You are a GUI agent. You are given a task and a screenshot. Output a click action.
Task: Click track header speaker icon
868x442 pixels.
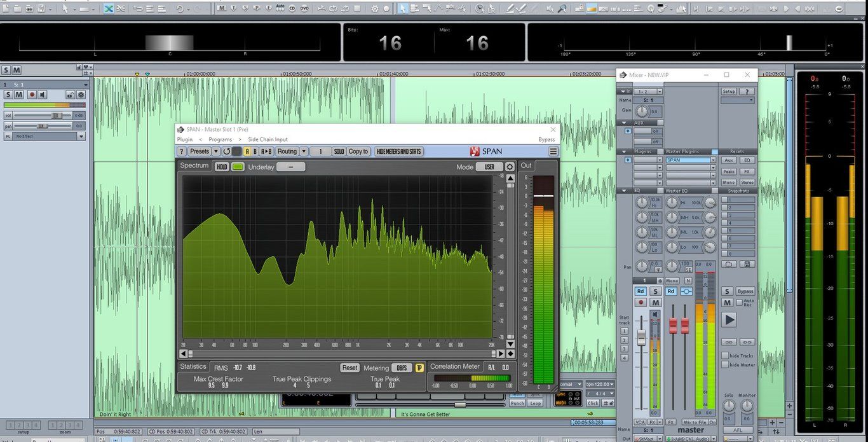[43, 95]
